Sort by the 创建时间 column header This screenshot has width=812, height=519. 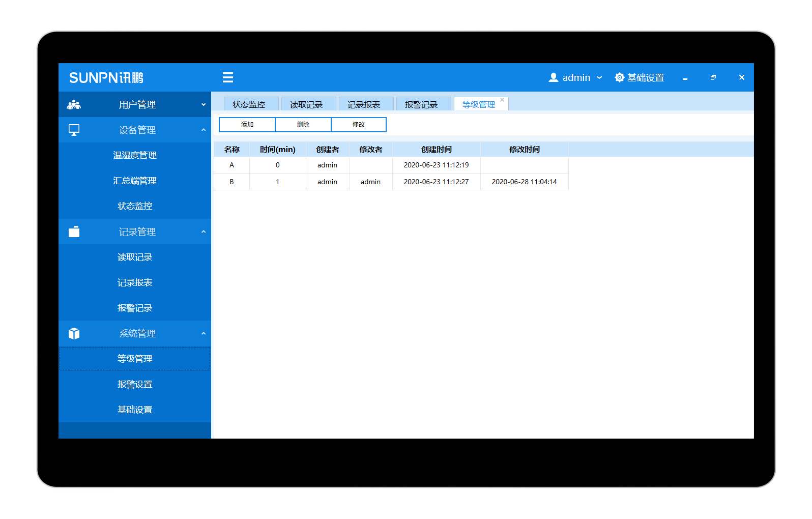437,150
